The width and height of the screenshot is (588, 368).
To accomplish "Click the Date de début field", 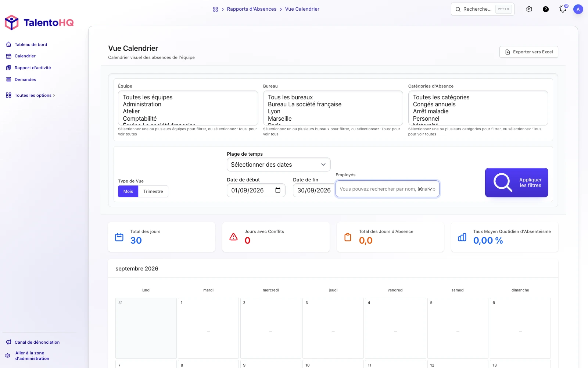I will (256, 190).
